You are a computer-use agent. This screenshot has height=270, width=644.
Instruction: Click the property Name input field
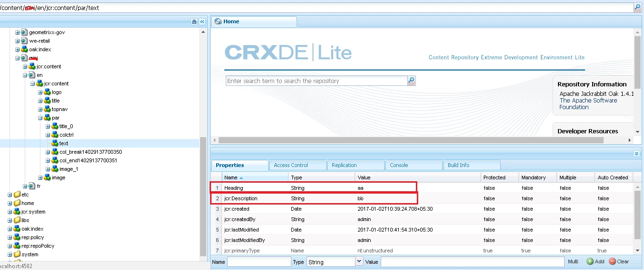259,261
